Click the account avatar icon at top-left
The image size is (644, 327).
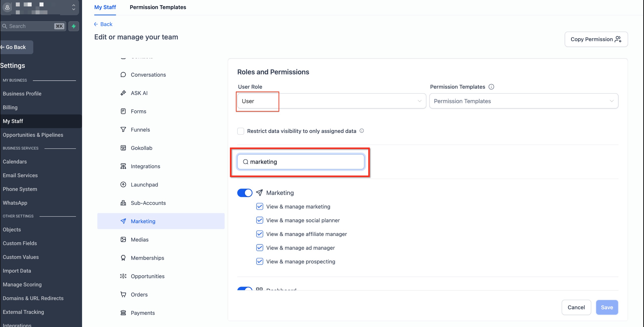point(7,7)
